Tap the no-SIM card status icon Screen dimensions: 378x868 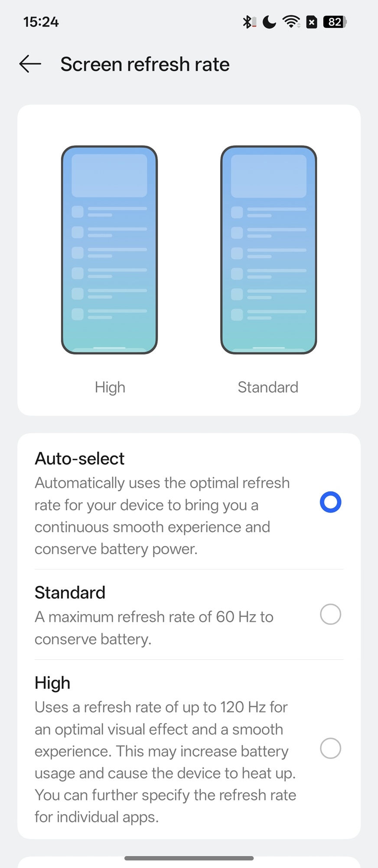312,22
